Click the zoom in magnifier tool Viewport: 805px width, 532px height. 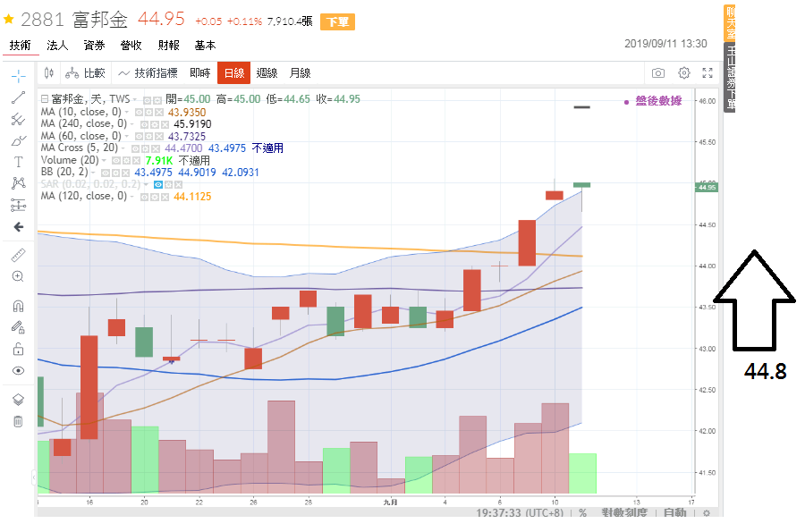click(18, 276)
